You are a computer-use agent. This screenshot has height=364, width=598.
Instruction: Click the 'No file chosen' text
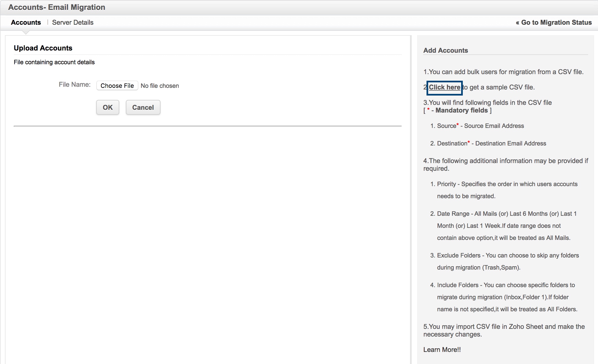click(160, 86)
